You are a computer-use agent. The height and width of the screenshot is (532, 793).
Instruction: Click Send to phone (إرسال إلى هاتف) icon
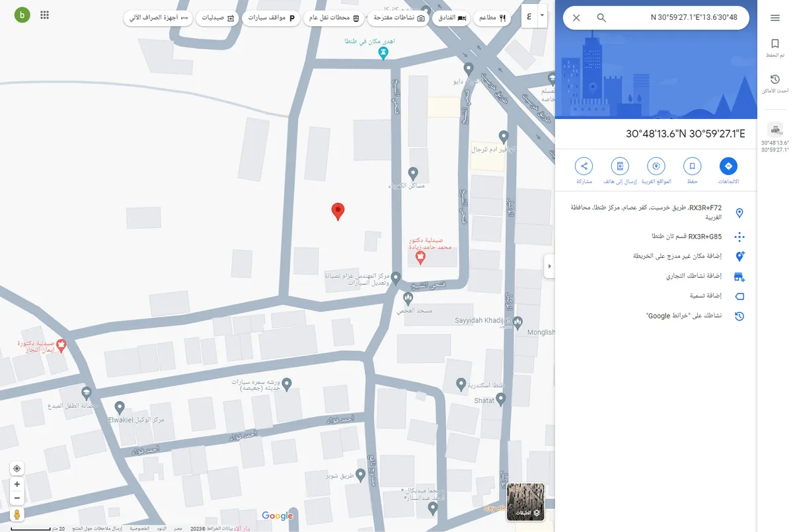[x=620, y=166]
